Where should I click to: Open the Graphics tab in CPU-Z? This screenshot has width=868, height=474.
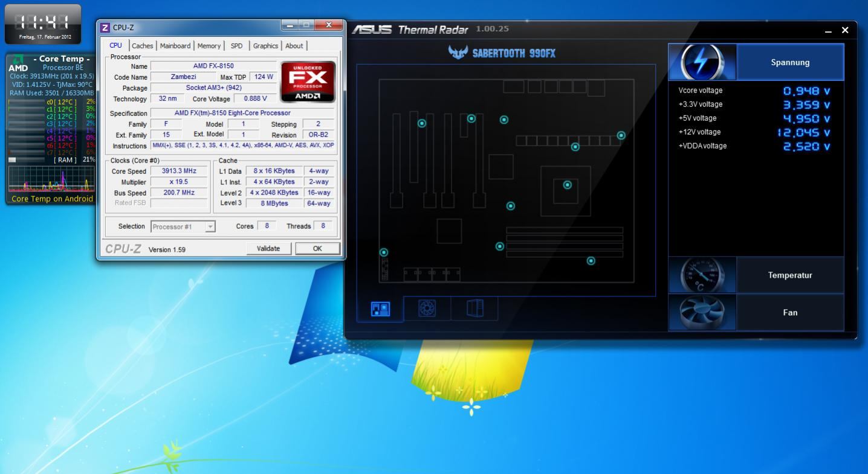click(265, 46)
